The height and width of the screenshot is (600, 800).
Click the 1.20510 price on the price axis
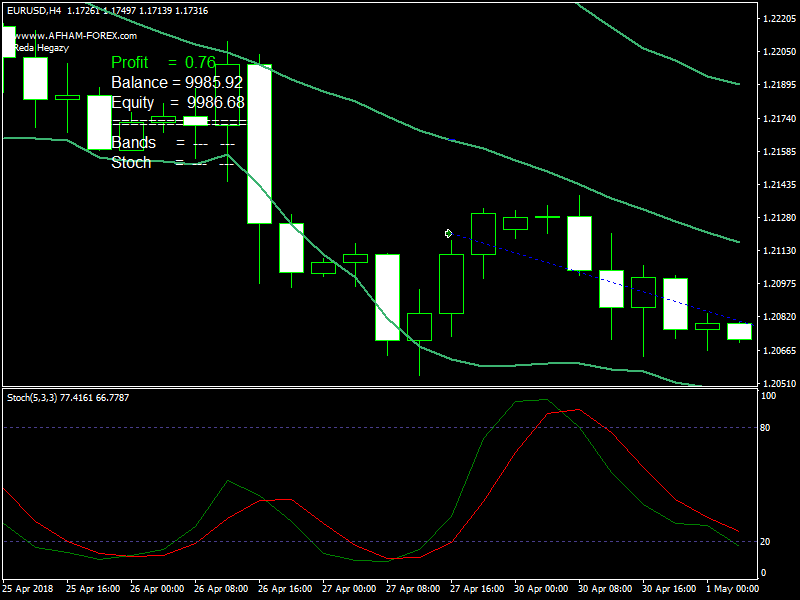pyautogui.click(x=776, y=383)
